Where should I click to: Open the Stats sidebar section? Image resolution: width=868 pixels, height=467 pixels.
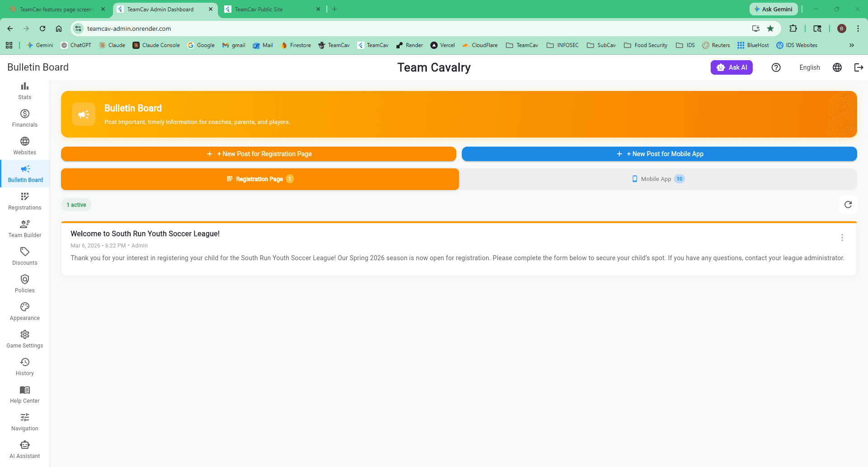25,91
